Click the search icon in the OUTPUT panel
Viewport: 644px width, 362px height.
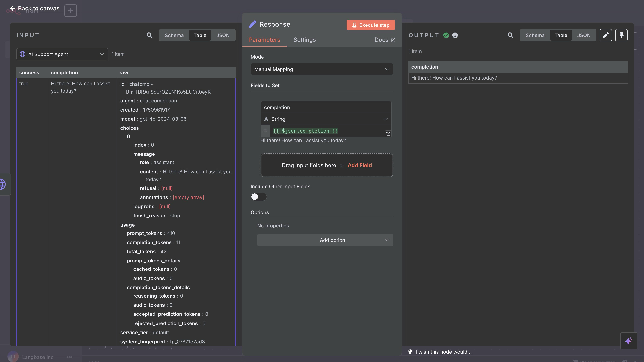(510, 35)
